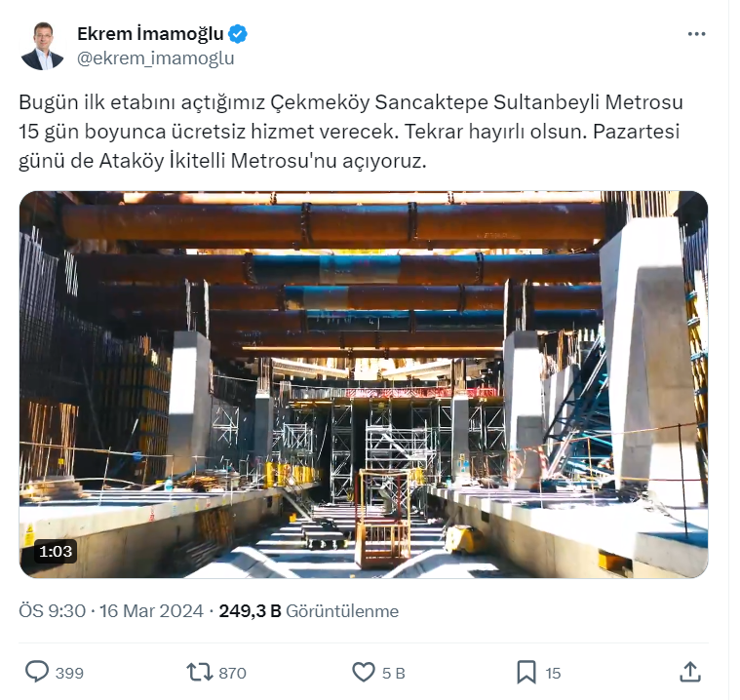Screen dimensions: 740x700
Task: Open Ekrem İmamoğlu's profile avatar
Action: click(43, 46)
